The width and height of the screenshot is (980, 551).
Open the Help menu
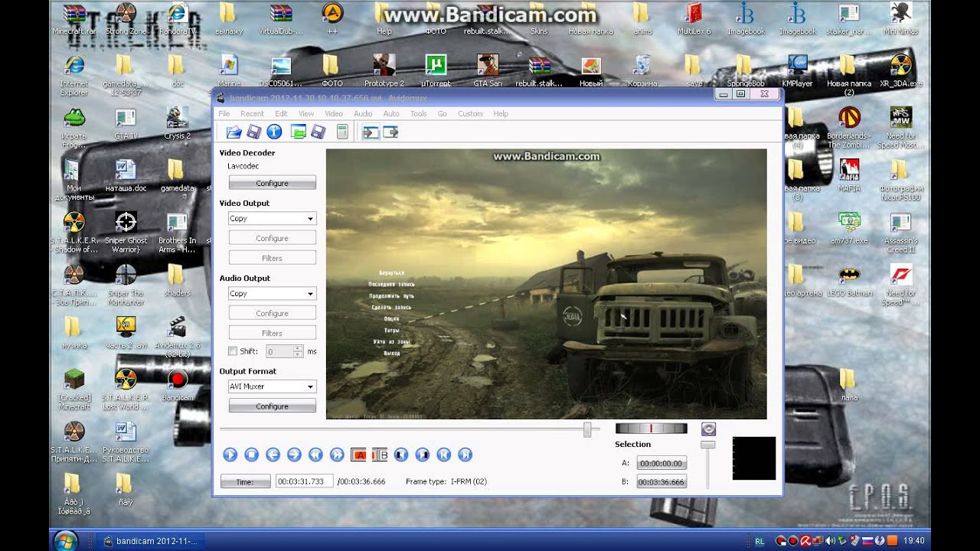pos(501,113)
